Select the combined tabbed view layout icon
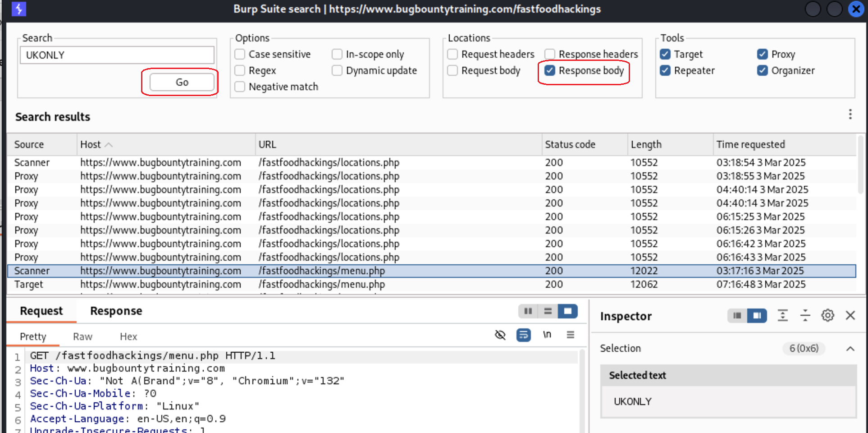This screenshot has width=868, height=433. tap(568, 311)
